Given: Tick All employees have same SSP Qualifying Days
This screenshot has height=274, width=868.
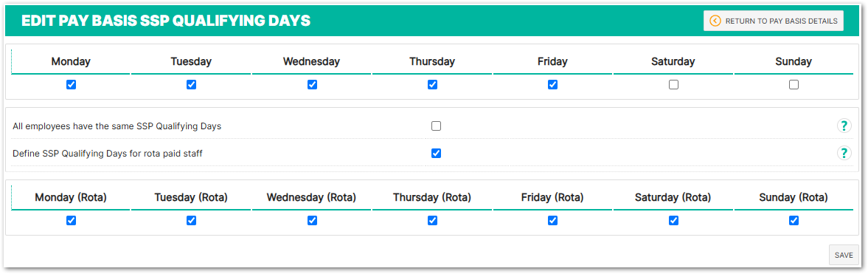Looking at the screenshot, I should [437, 126].
